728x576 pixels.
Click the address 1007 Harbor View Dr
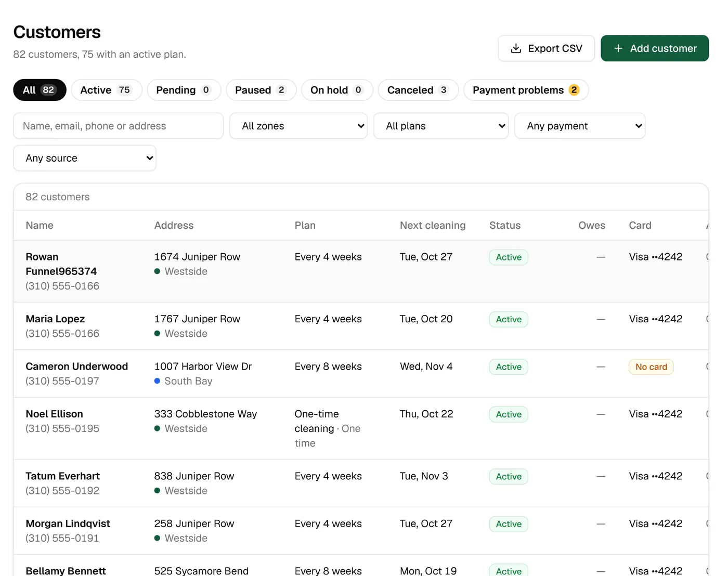click(x=203, y=366)
